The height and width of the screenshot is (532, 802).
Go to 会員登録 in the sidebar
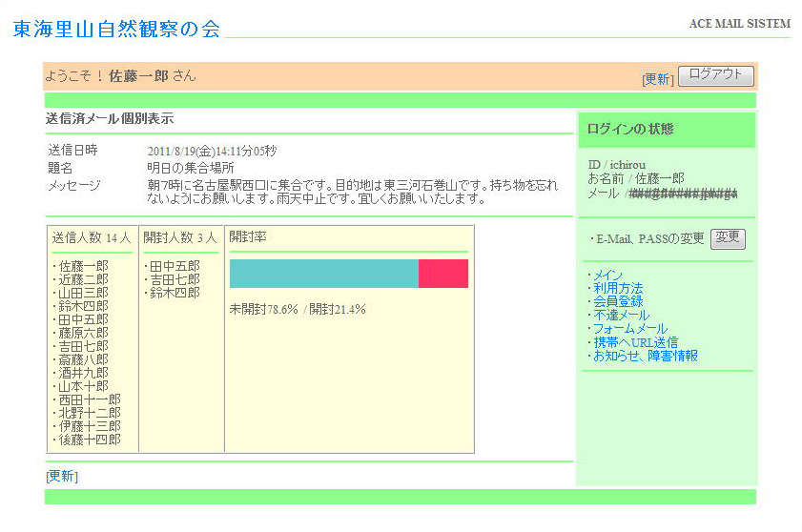(x=618, y=301)
